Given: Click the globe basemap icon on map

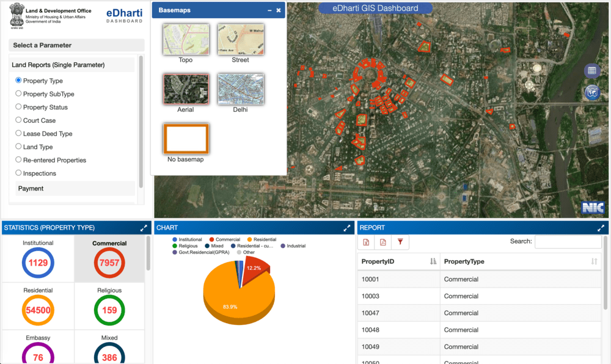Looking at the screenshot, I should [592, 92].
